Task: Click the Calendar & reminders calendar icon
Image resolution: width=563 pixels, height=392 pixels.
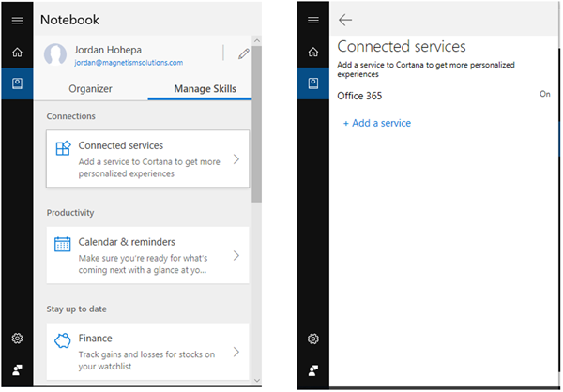Action: pyautogui.click(x=63, y=244)
